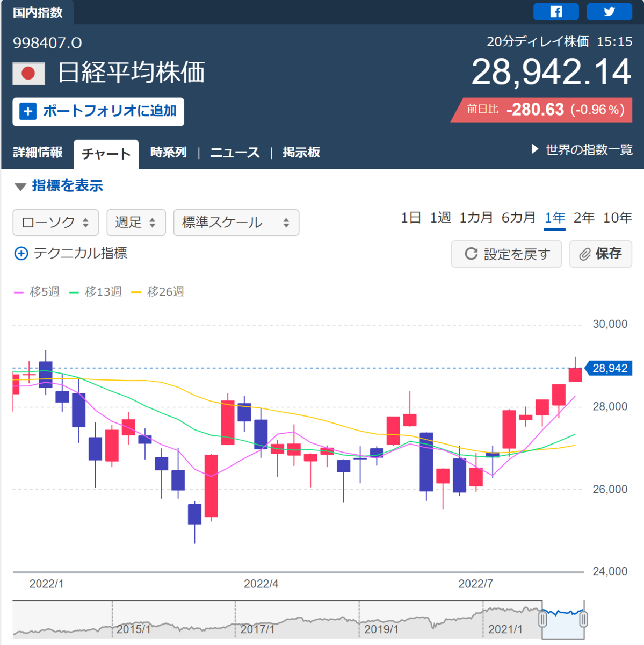The width and height of the screenshot is (644, 645).
Task: Switch to the ニュース tab
Action: 235,152
